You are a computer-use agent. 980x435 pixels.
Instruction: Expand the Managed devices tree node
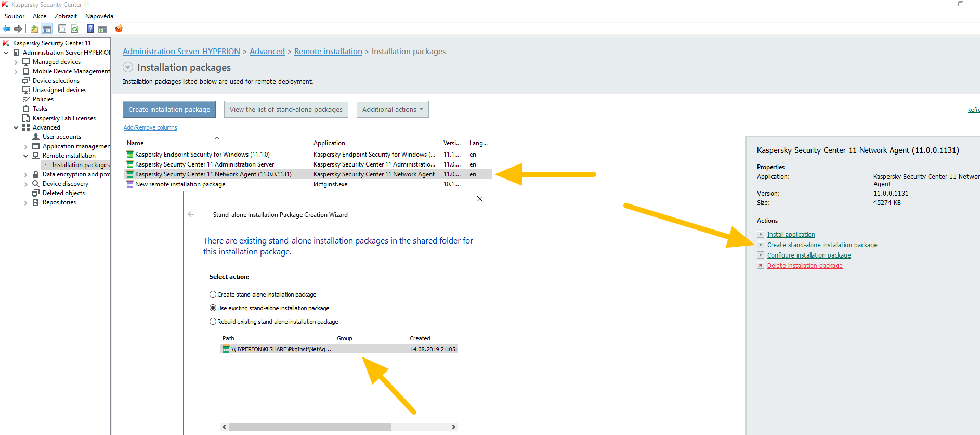tap(16, 62)
